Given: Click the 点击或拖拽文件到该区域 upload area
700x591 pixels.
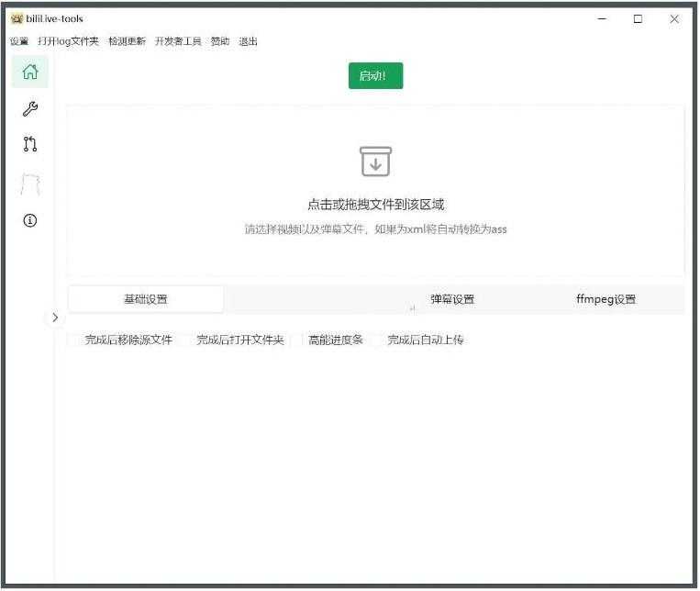Looking at the screenshot, I should click(x=375, y=205).
